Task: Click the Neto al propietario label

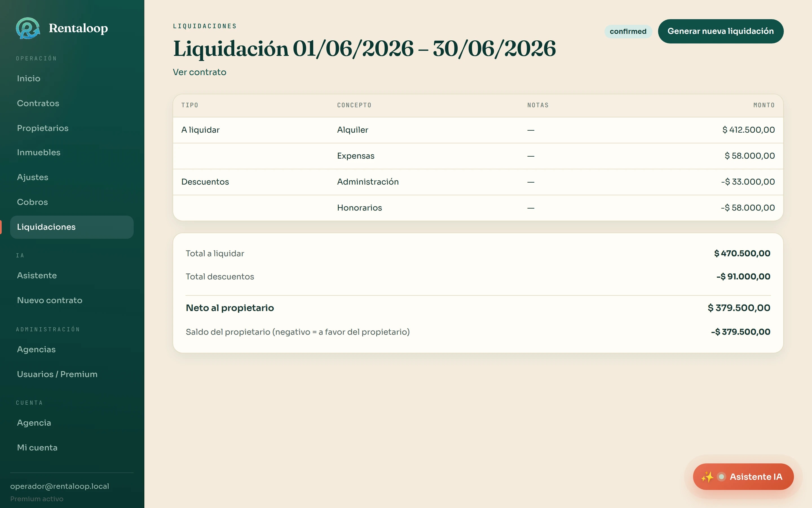Action: tap(230, 308)
